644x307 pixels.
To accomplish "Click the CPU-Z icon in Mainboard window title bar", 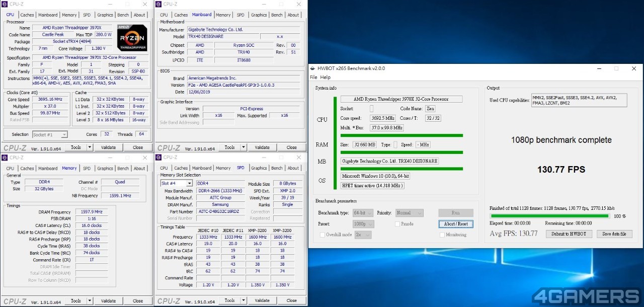I will point(159,4).
